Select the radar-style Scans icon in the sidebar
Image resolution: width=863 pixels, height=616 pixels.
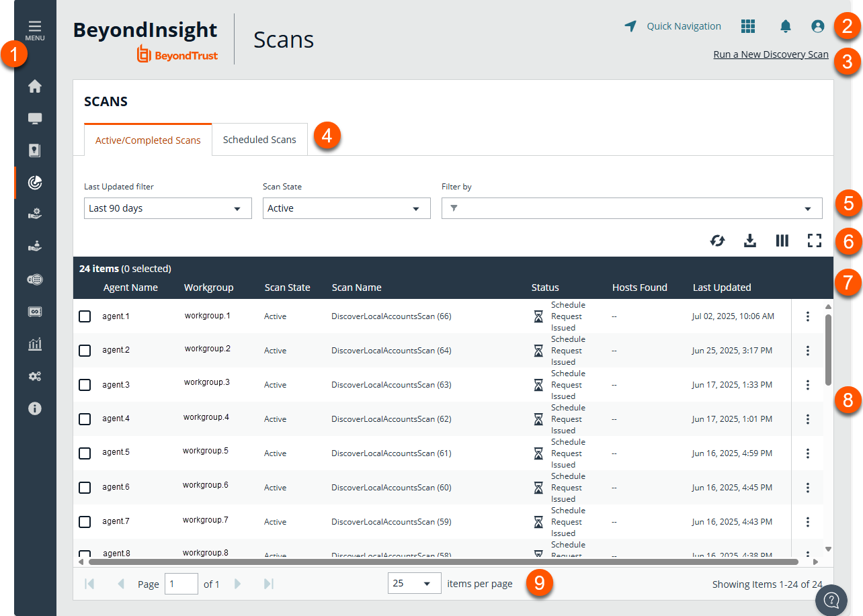click(x=35, y=182)
